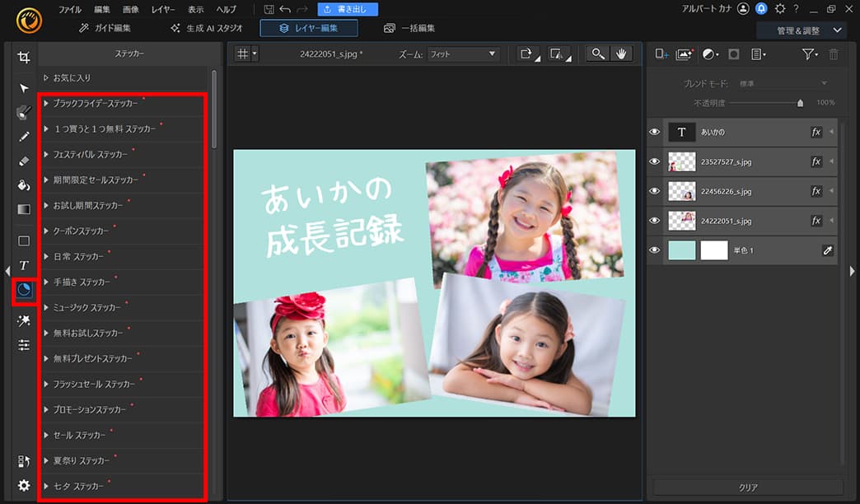Switch to the ガイド編集 tab

(x=105, y=28)
